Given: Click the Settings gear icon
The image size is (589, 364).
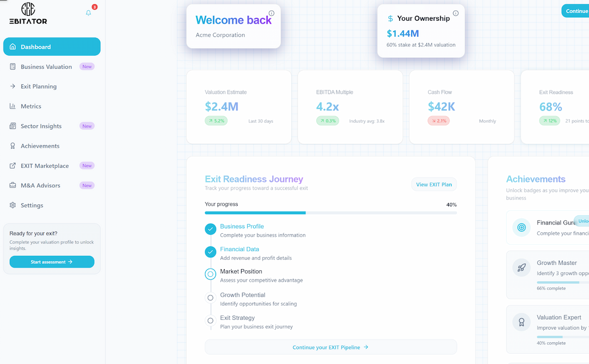Looking at the screenshot, I should 12,205.
